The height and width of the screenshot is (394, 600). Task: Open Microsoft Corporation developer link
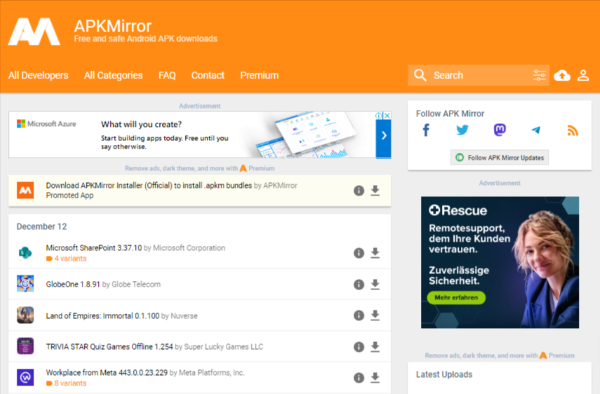tap(189, 248)
